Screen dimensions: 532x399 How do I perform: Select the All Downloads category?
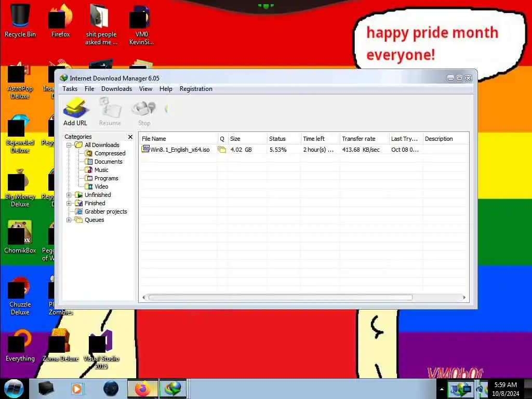click(x=102, y=145)
